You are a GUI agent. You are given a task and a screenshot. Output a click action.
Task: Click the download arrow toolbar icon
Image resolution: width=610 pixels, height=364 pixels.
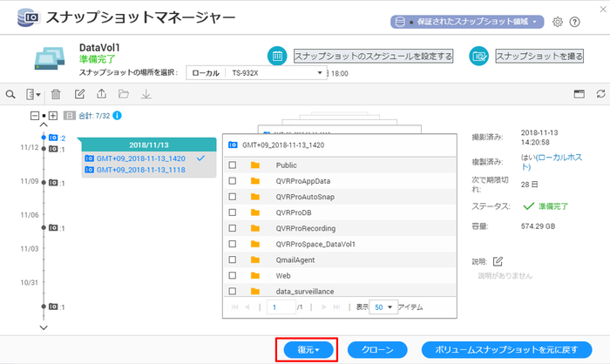click(x=146, y=94)
